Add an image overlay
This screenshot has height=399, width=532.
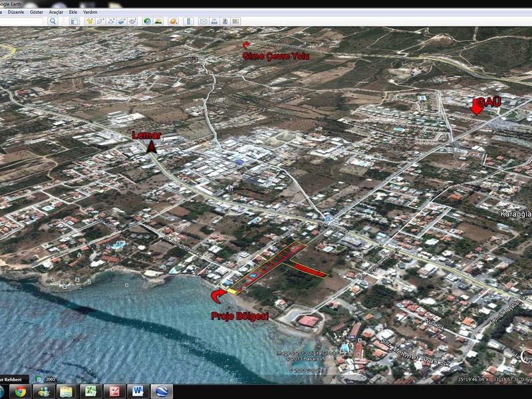coord(122,21)
